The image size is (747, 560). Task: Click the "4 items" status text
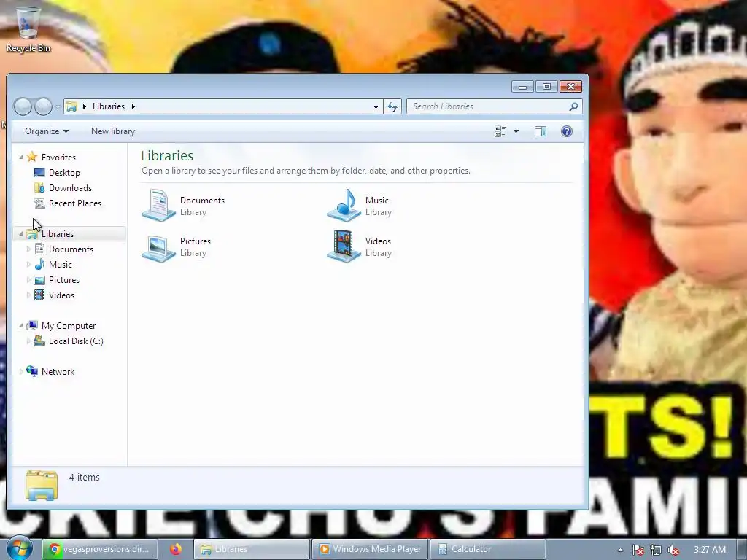(x=85, y=477)
